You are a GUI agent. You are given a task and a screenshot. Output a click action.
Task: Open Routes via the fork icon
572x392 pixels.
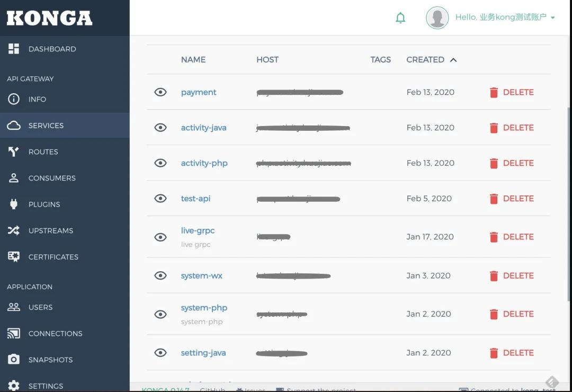[x=14, y=152]
